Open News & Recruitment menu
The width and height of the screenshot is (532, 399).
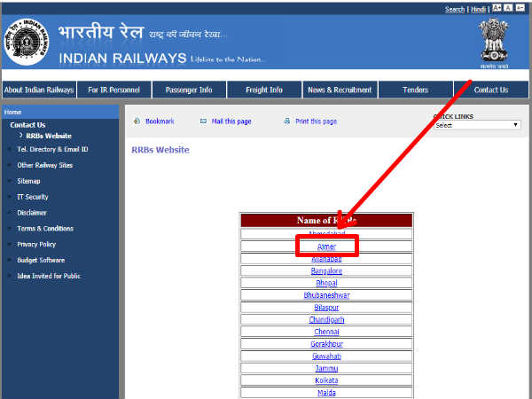click(340, 90)
